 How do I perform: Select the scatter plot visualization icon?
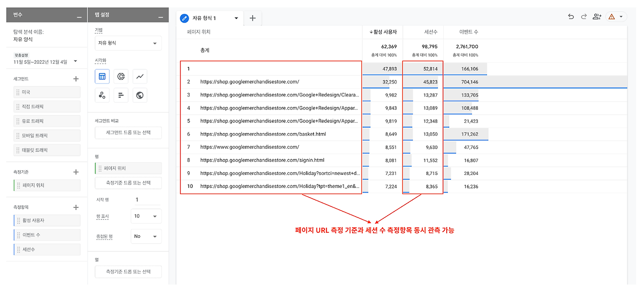tap(102, 95)
